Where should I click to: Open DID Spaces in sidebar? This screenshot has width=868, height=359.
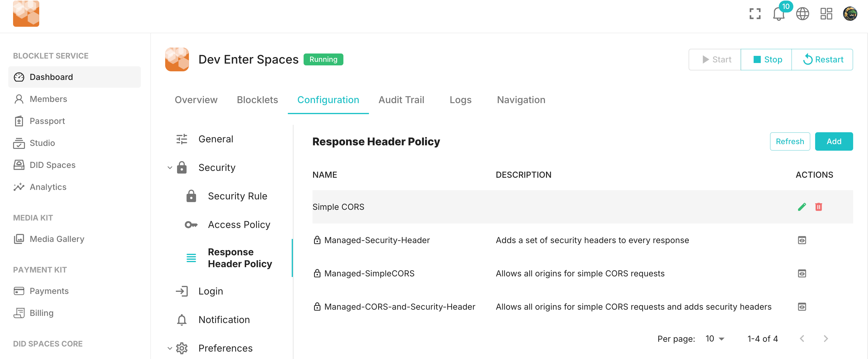[x=52, y=165]
